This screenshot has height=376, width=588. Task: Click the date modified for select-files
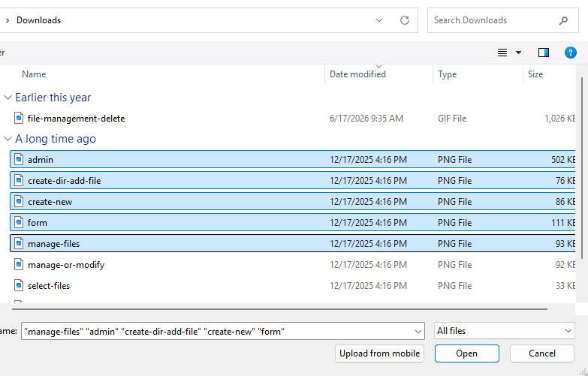point(368,286)
